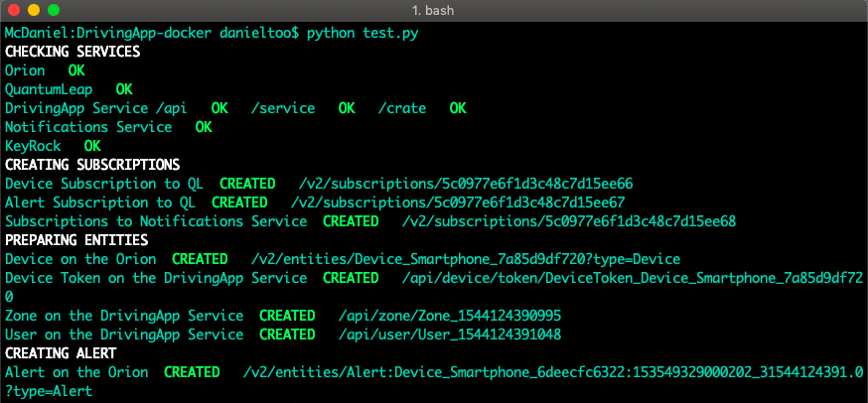
Task: Click CREATED beside Device Subscription to QL
Action: (x=247, y=184)
